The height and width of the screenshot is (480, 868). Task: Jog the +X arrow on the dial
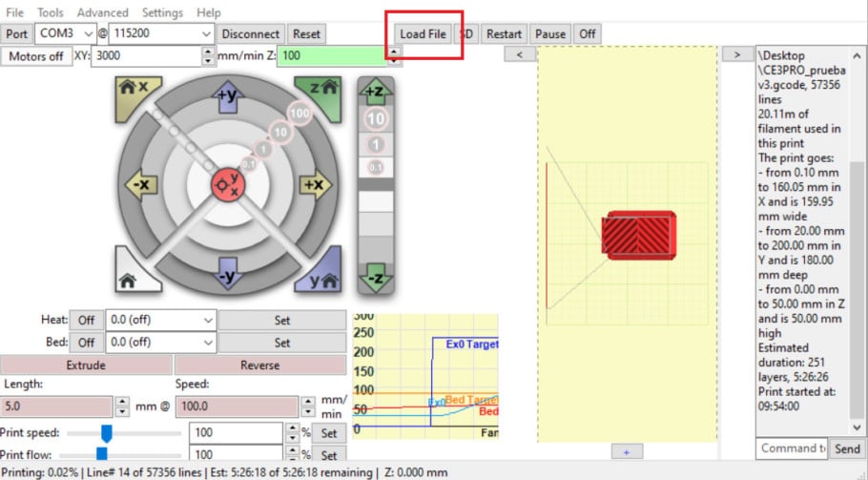pyautogui.click(x=313, y=183)
